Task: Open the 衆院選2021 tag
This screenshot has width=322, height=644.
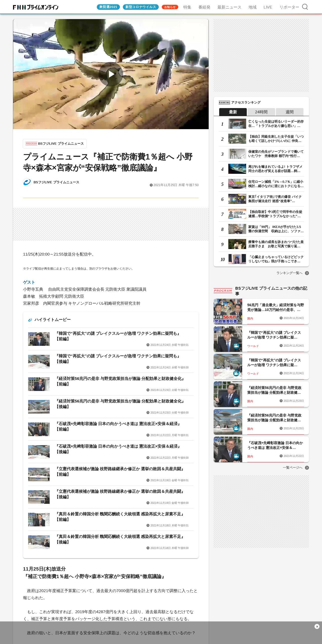Action: tap(108, 7)
